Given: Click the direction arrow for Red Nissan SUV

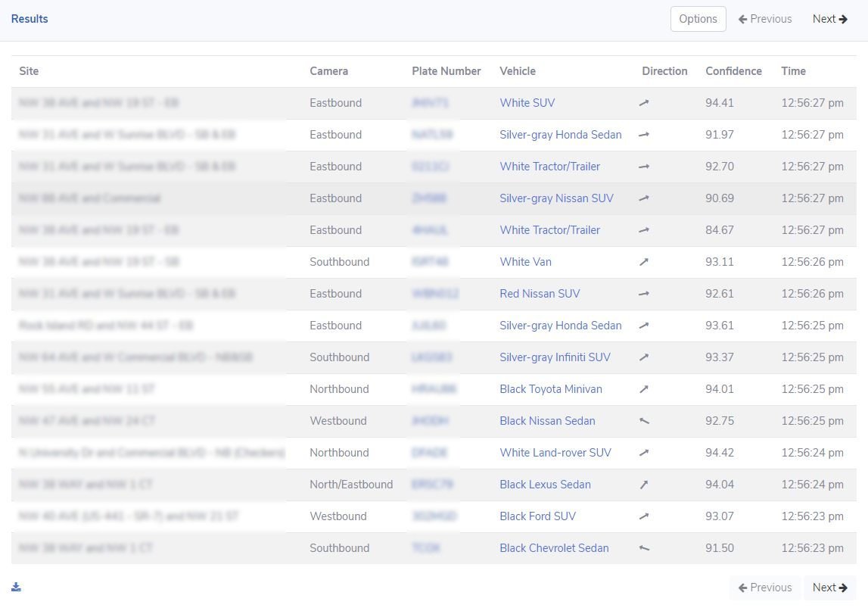Looking at the screenshot, I should point(644,294).
